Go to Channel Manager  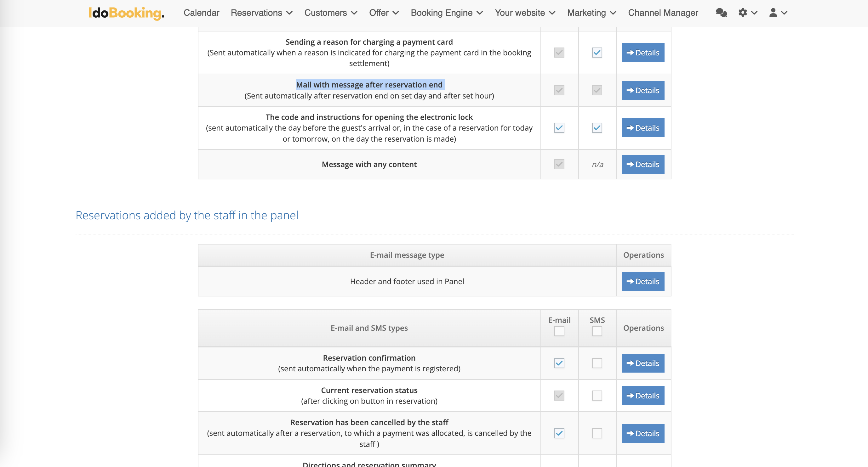coord(663,13)
